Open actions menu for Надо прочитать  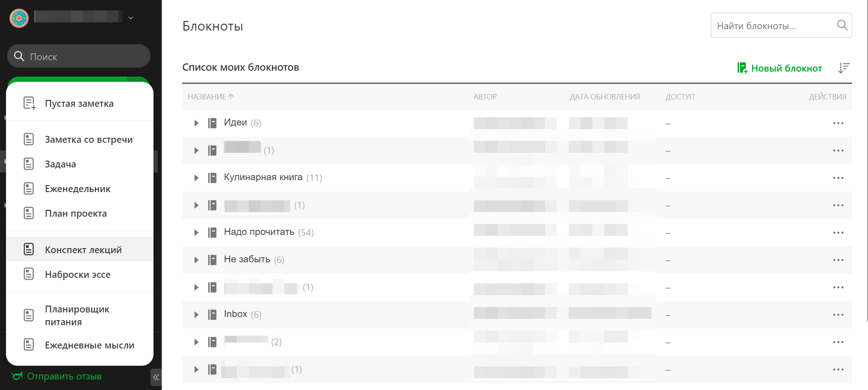tap(838, 233)
